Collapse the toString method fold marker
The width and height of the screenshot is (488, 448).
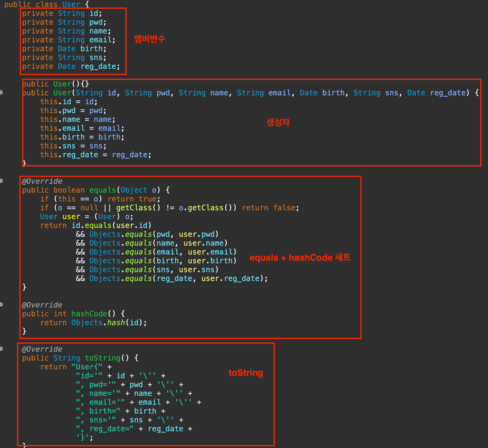(1, 349)
